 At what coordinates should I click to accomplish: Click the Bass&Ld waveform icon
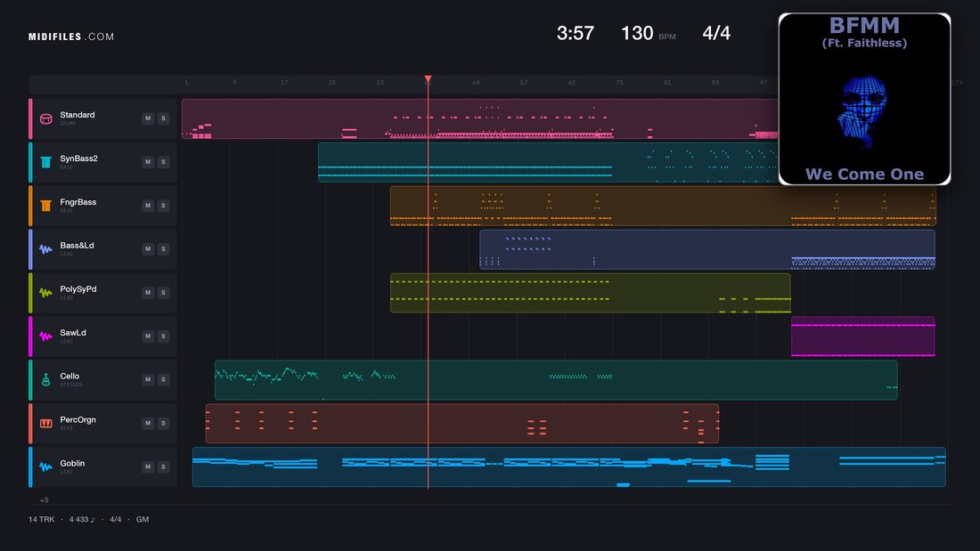(x=45, y=249)
